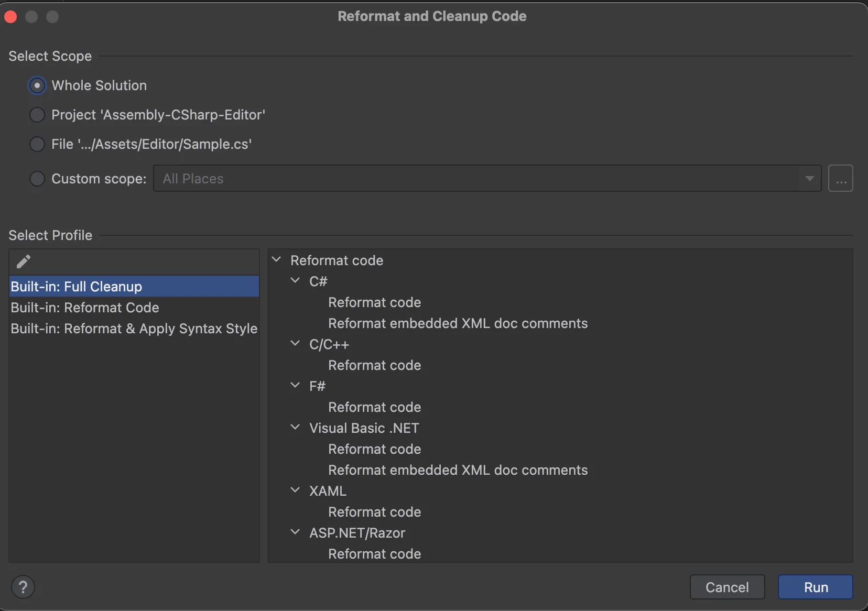
Task: Select Built-in: Reformat & Apply Syntax Style
Action: [134, 329]
